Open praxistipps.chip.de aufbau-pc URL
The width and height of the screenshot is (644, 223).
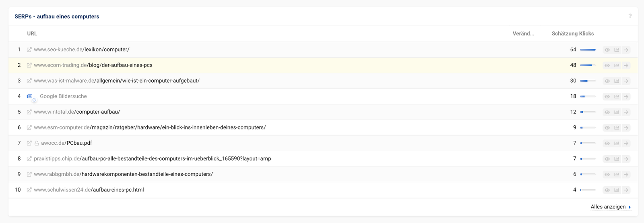[153, 159]
